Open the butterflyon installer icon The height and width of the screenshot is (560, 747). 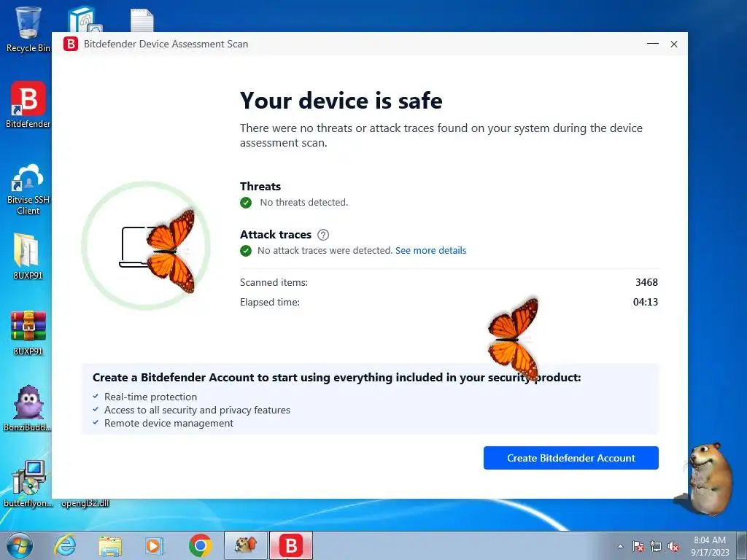[28, 483]
